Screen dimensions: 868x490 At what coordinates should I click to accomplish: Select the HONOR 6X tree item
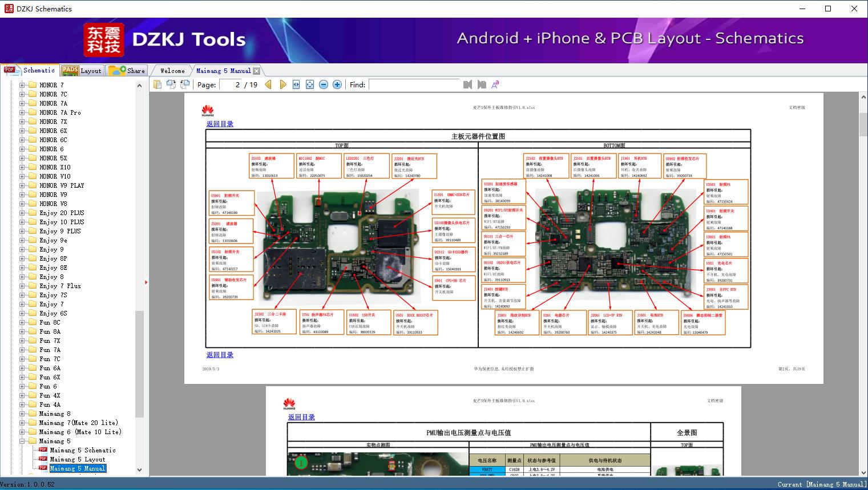pyautogui.click(x=53, y=131)
